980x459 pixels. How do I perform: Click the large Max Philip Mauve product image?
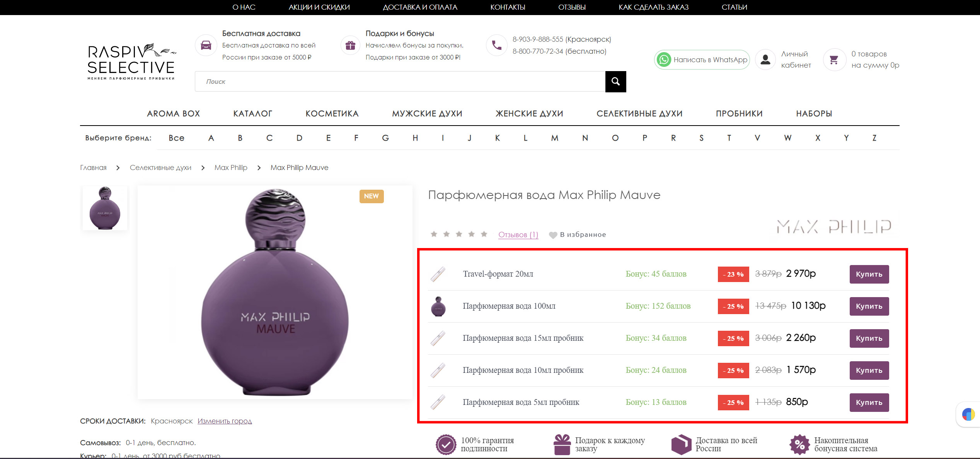click(275, 292)
